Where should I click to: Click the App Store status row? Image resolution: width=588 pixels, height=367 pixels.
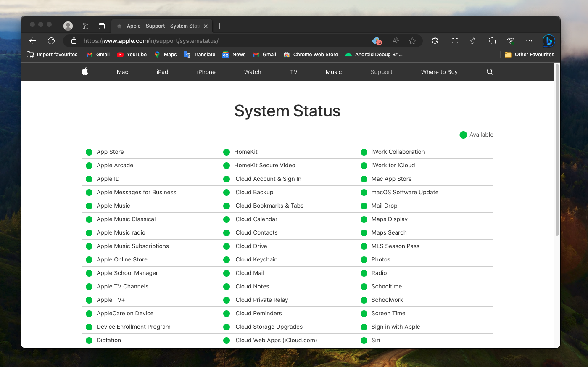coord(150,152)
